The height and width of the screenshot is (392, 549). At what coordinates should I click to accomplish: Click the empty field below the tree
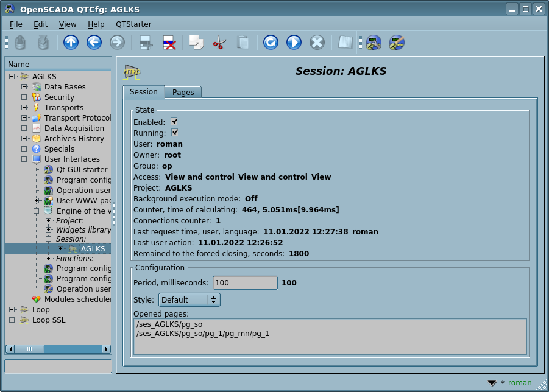pos(58,366)
